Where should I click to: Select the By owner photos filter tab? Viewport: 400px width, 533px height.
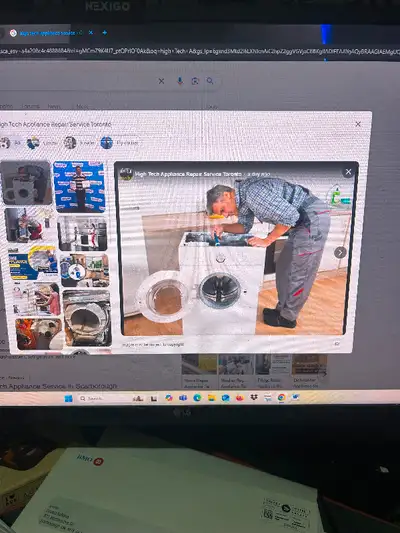pyautogui.click(x=120, y=143)
